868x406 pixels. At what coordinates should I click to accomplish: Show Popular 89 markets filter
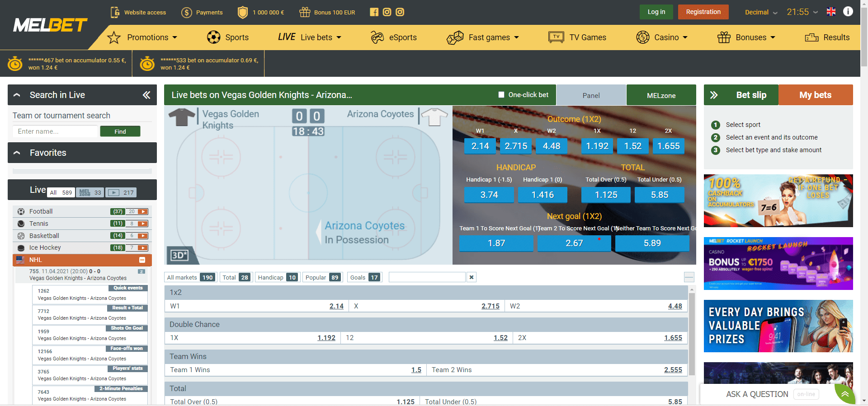pos(323,277)
